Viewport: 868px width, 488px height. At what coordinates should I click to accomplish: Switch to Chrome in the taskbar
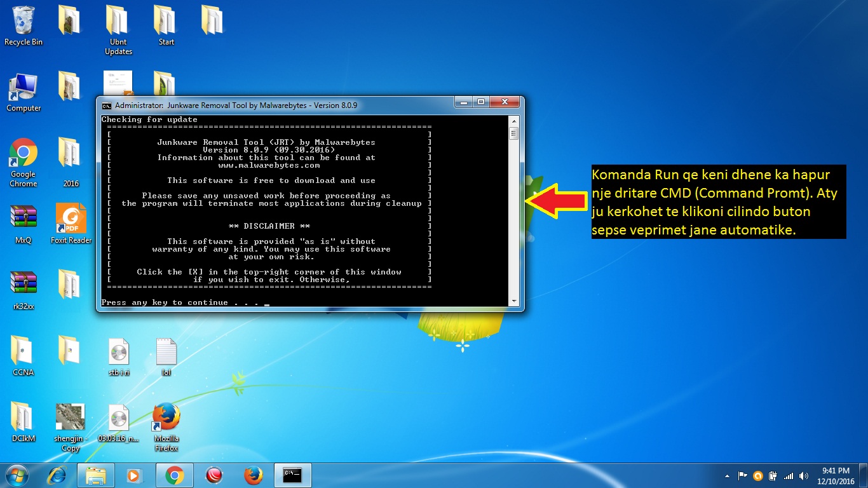click(x=174, y=475)
